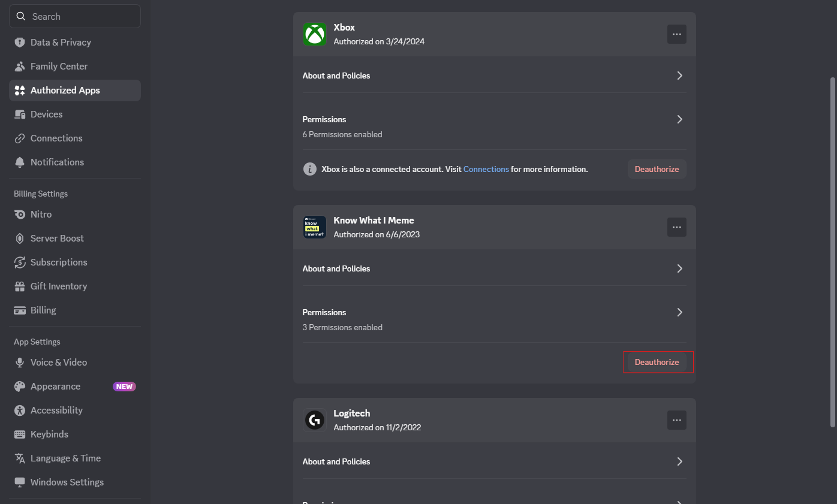Follow the Connections link in Xbox notice

(x=486, y=169)
